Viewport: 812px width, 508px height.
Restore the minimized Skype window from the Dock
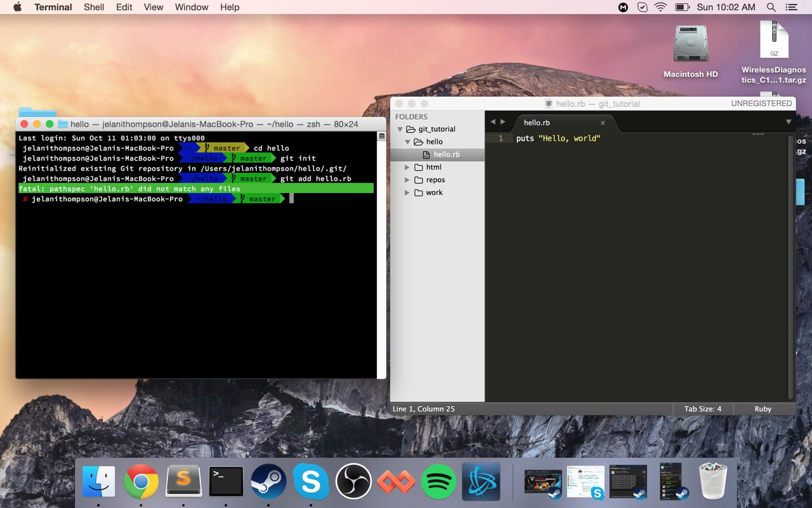pos(586,481)
